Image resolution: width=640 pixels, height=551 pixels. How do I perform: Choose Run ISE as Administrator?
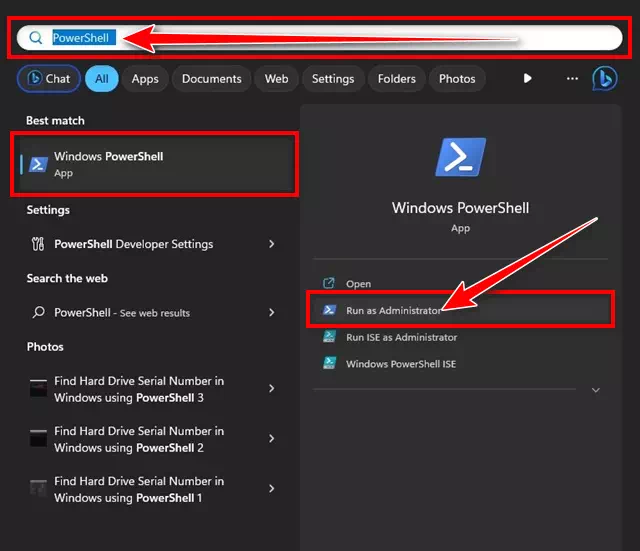(402, 337)
